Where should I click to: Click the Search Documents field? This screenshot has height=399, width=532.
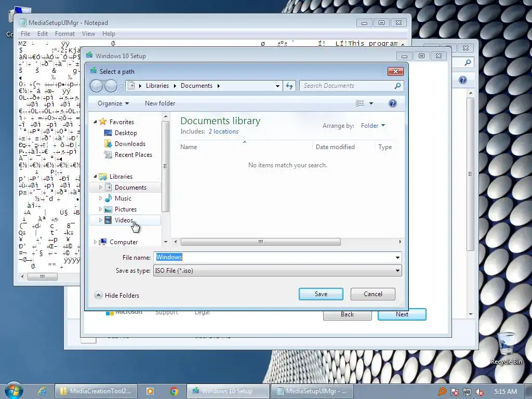coord(352,86)
